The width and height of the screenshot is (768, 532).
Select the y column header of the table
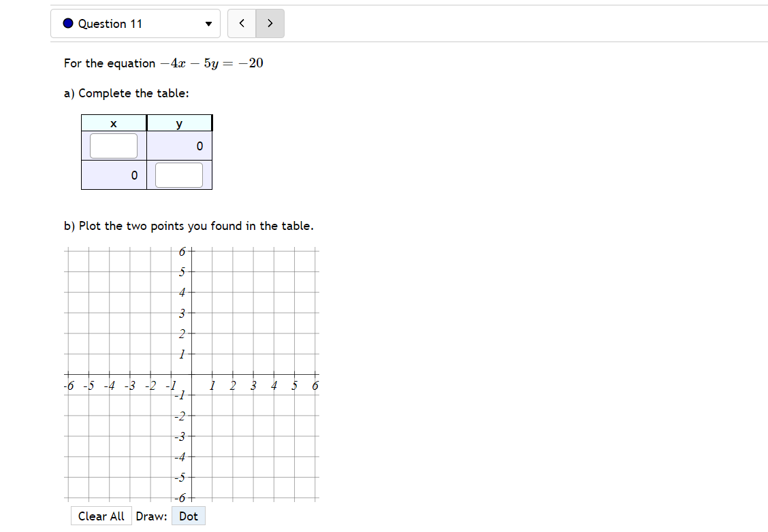coord(179,122)
